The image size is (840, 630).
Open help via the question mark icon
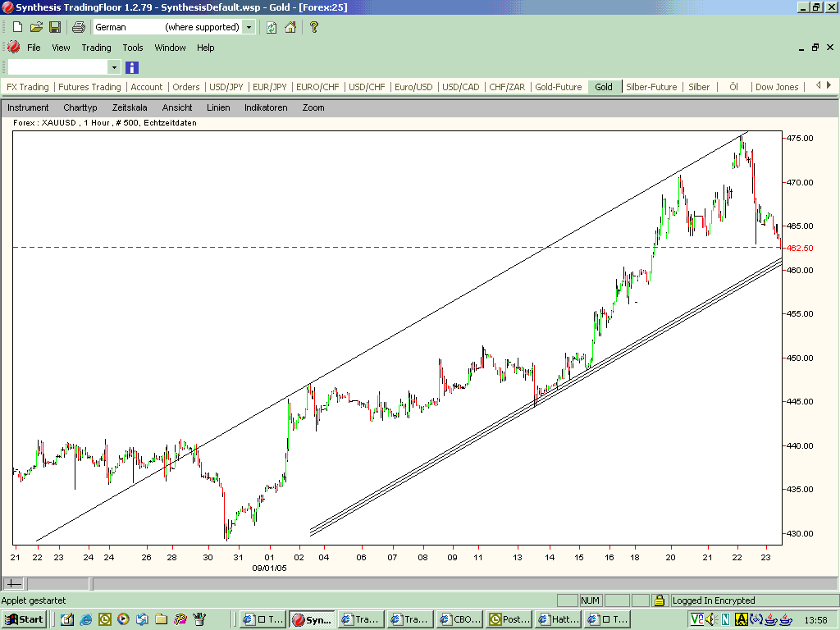click(313, 26)
